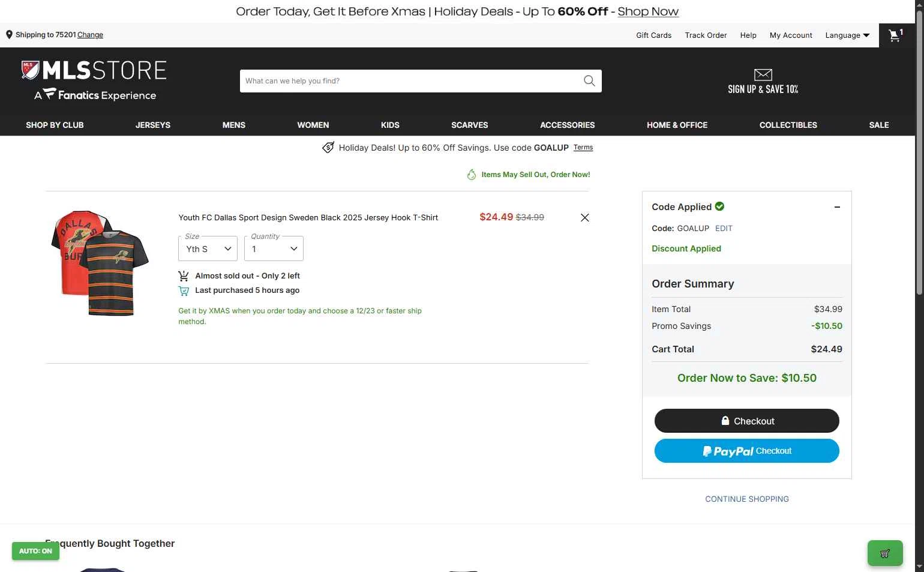Remove the FC Dallas shirt with X
The image size is (924, 572).
tap(585, 217)
